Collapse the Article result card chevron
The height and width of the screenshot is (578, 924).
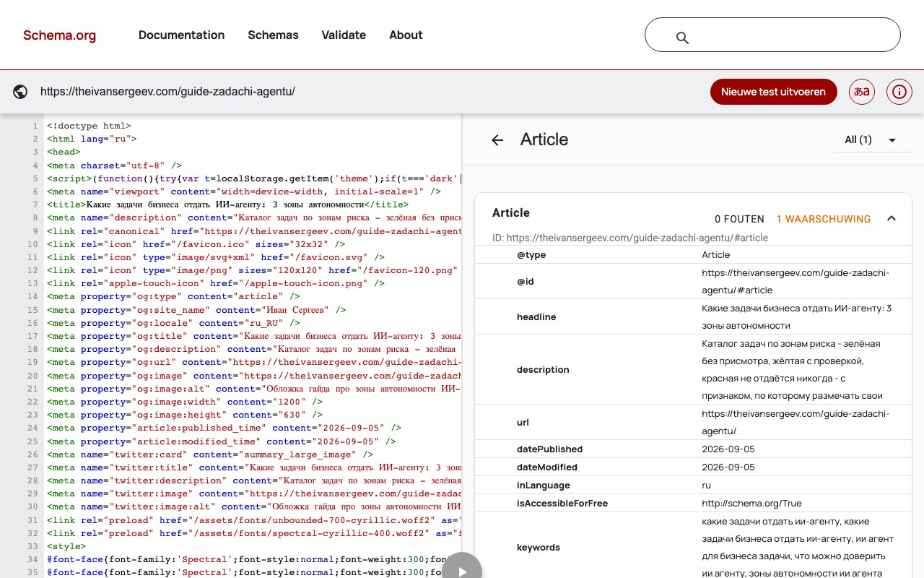pos(892,218)
